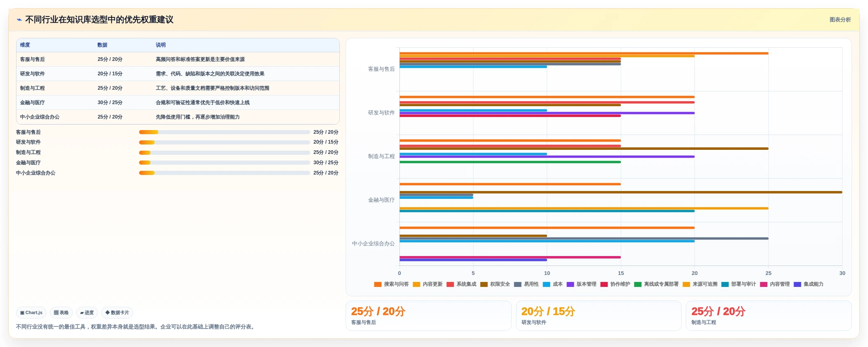Image resolution: width=868 pixels, height=347 pixels.
Task: Click the 金融与医疗 y-axis label on chart
Action: coord(381,200)
